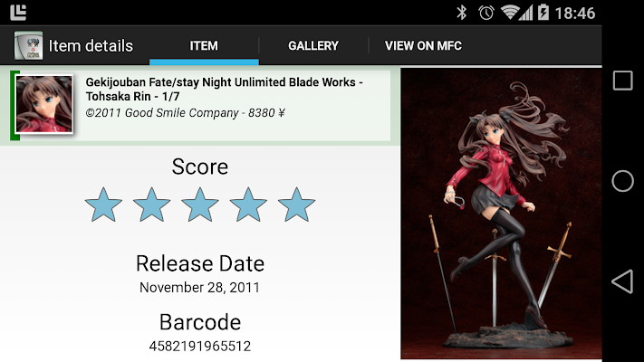Viewport: 644px width, 362px height.
Task: Tap the Tohsaka Rin thumbnail image
Action: (44, 104)
